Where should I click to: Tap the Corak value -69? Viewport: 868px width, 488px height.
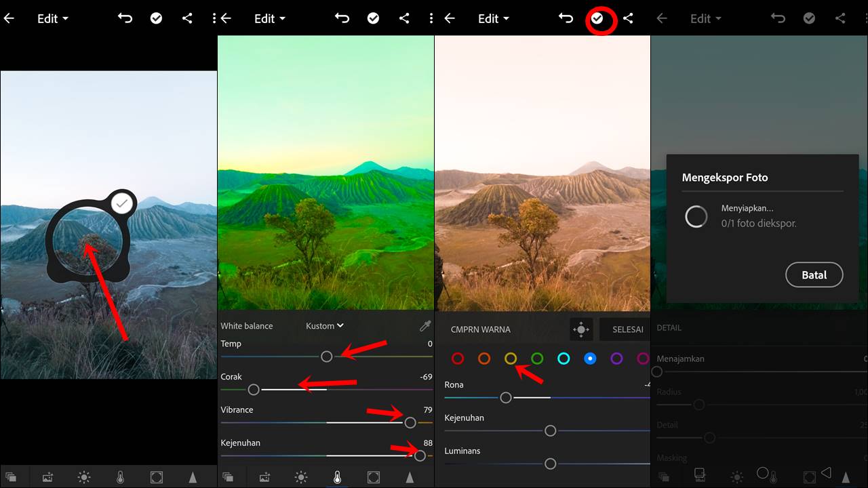point(426,377)
